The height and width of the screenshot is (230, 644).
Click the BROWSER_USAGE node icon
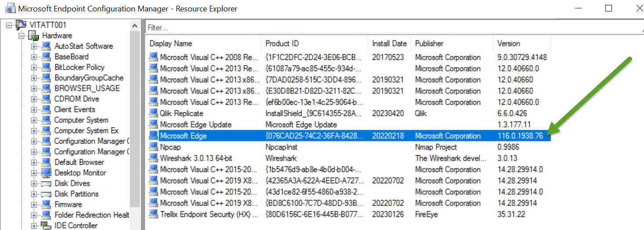[47, 88]
